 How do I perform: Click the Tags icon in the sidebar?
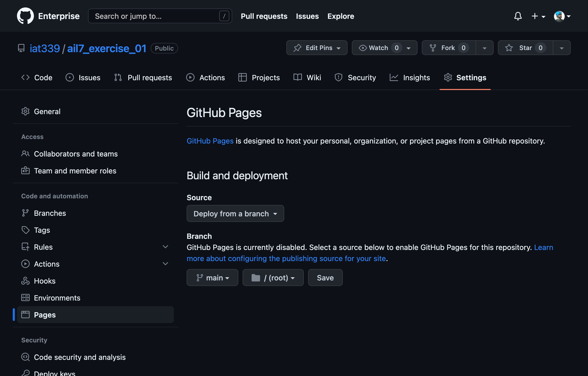[x=25, y=230]
